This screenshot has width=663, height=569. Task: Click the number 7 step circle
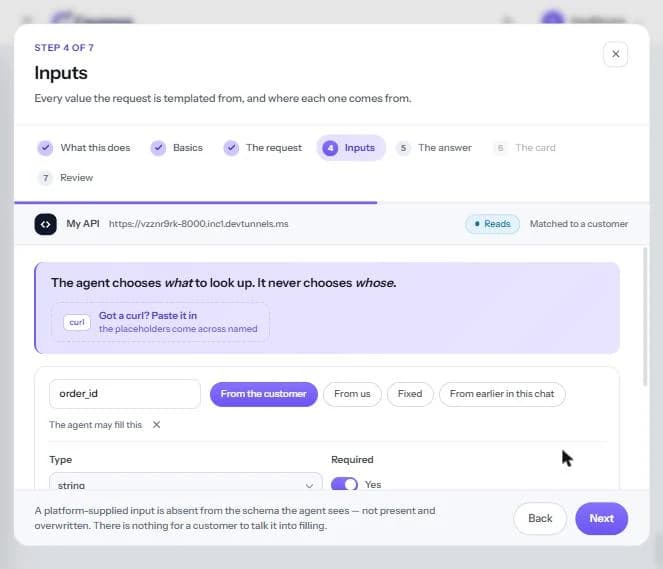(x=45, y=178)
